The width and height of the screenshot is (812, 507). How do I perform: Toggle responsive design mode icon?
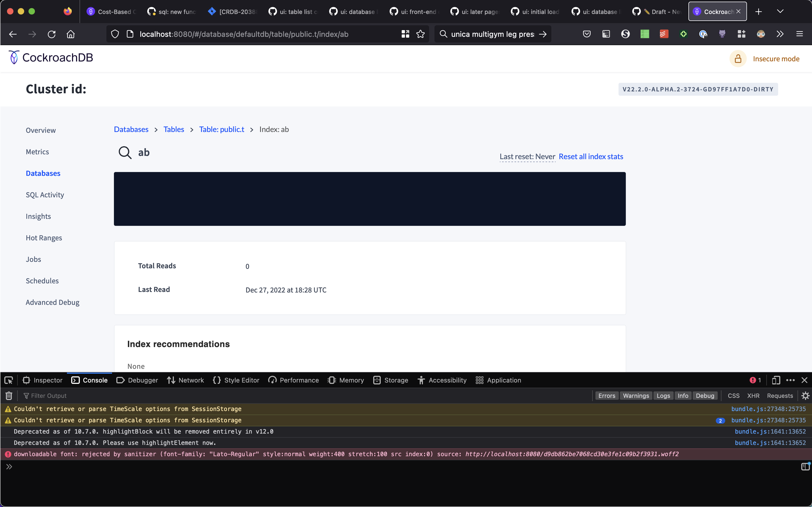pos(776,380)
